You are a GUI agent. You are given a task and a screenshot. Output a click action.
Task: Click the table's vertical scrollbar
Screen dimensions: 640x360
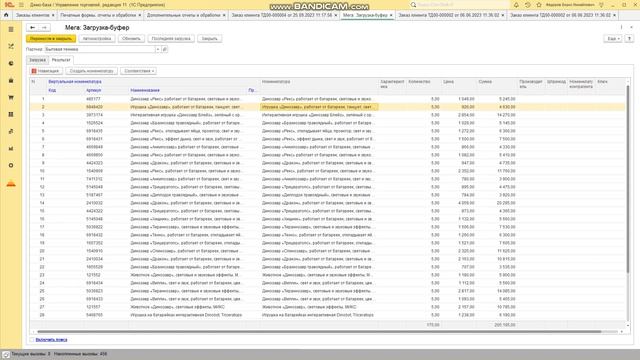[x=628, y=180]
